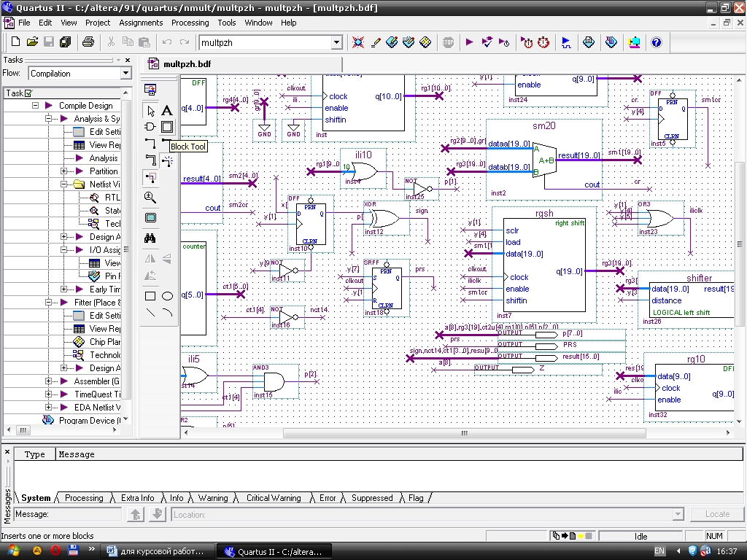Open the Tools menu
The width and height of the screenshot is (747, 560).
[227, 23]
